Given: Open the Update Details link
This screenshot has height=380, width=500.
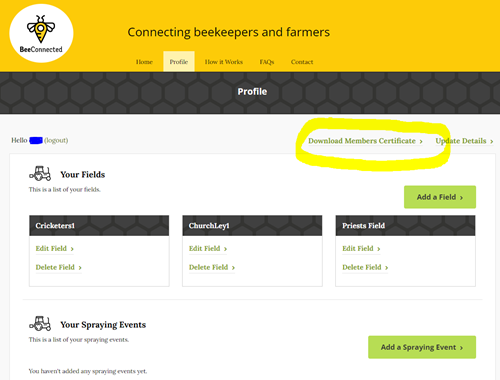Looking at the screenshot, I should [464, 141].
